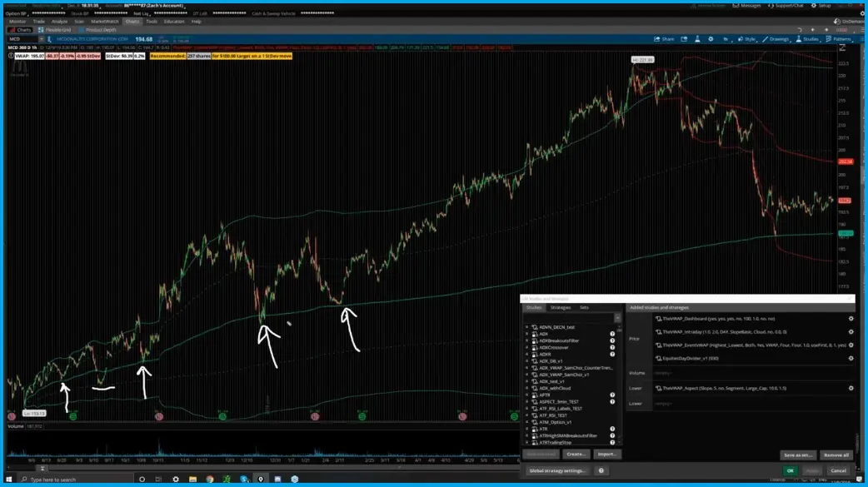Viewport: 868px width, 487px height.
Task: Open the Share chart icon
Action: [x=658, y=39]
